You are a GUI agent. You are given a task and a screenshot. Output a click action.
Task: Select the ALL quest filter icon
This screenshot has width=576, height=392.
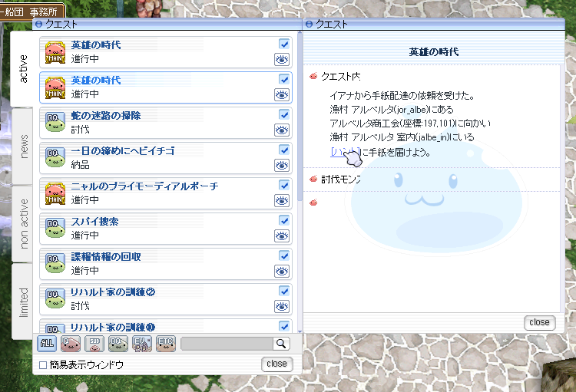tap(46, 344)
